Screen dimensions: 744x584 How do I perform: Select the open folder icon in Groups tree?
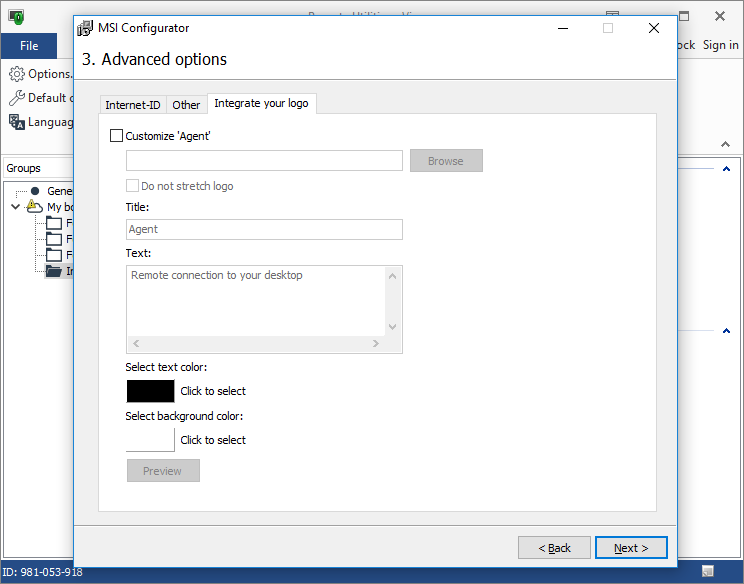(x=54, y=271)
